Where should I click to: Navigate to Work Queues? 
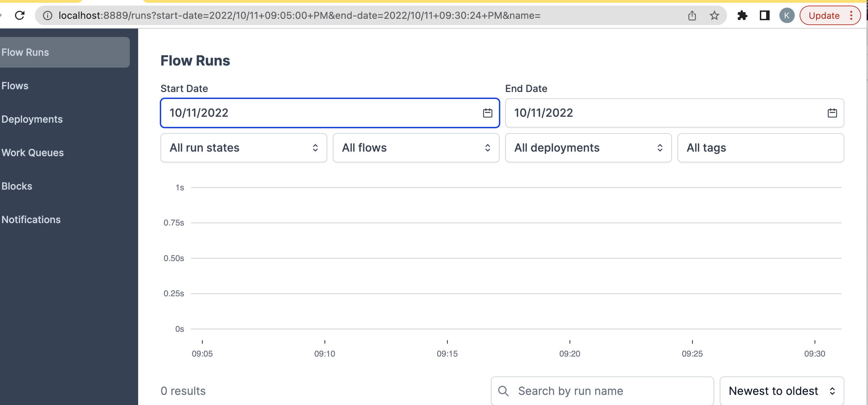coord(32,152)
